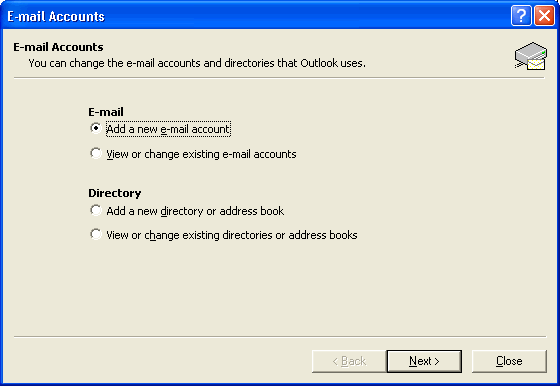This screenshot has width=560, height=386.
Task: Click the bold Directory section heading
Action: click(x=115, y=193)
